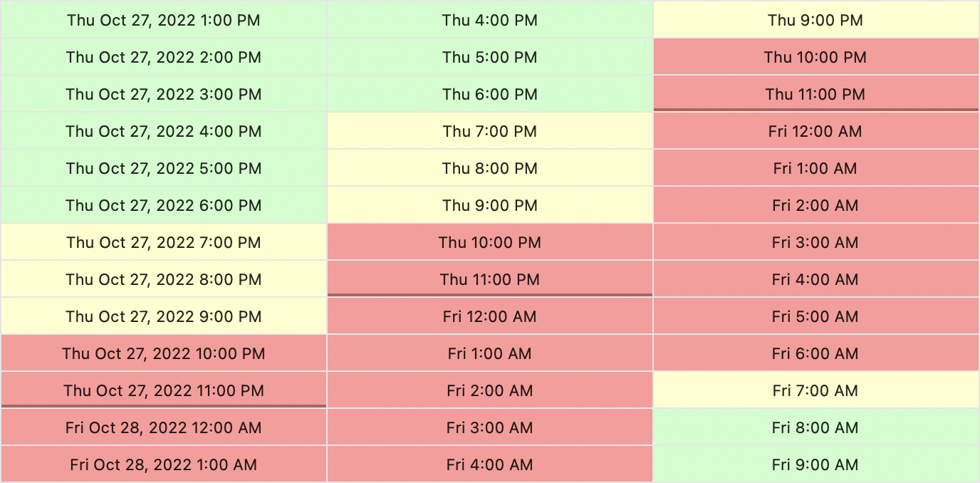The width and height of the screenshot is (980, 483).
Task: Select the Thu Oct 27, 2022 1:00 PM cell
Action: click(x=163, y=20)
